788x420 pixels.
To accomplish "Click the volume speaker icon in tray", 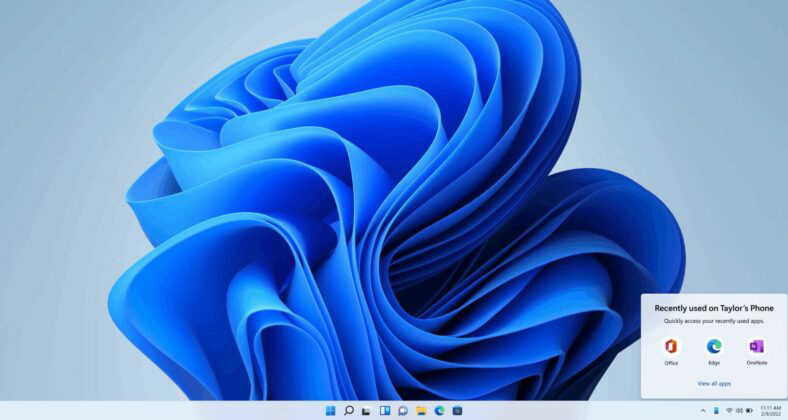I will 739,410.
